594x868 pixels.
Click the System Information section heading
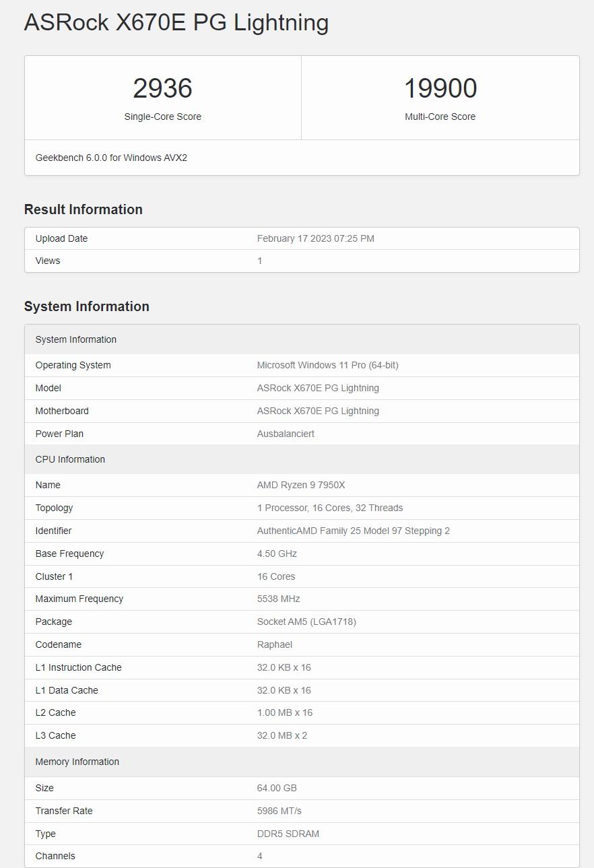click(x=87, y=306)
